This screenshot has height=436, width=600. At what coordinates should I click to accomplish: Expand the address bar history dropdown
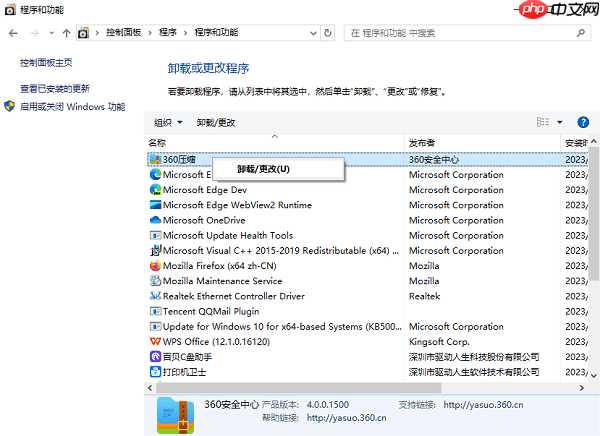[x=313, y=33]
